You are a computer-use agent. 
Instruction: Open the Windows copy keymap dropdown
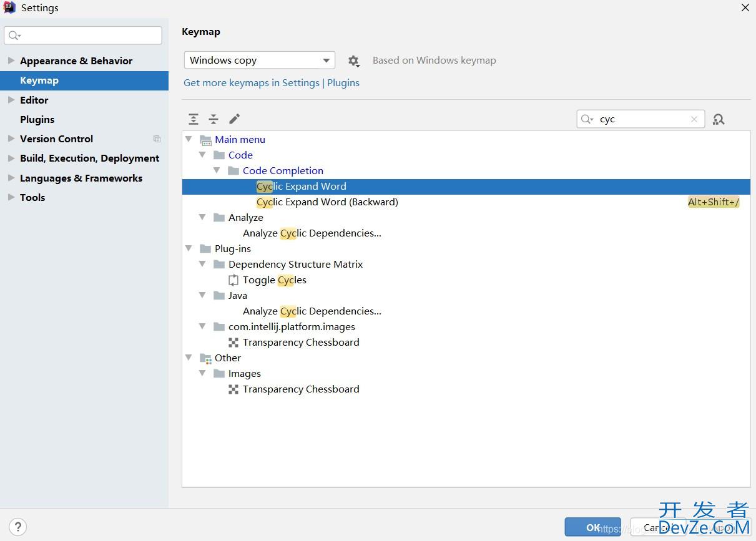(x=259, y=60)
